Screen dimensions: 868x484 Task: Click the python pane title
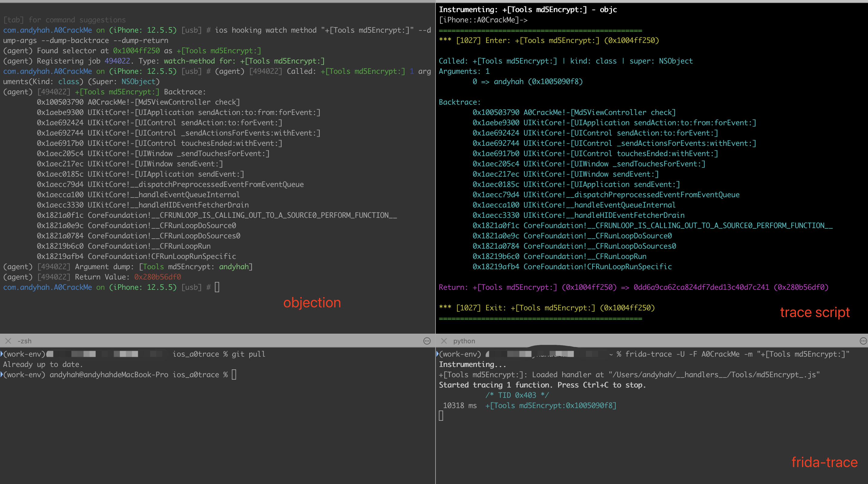click(464, 341)
